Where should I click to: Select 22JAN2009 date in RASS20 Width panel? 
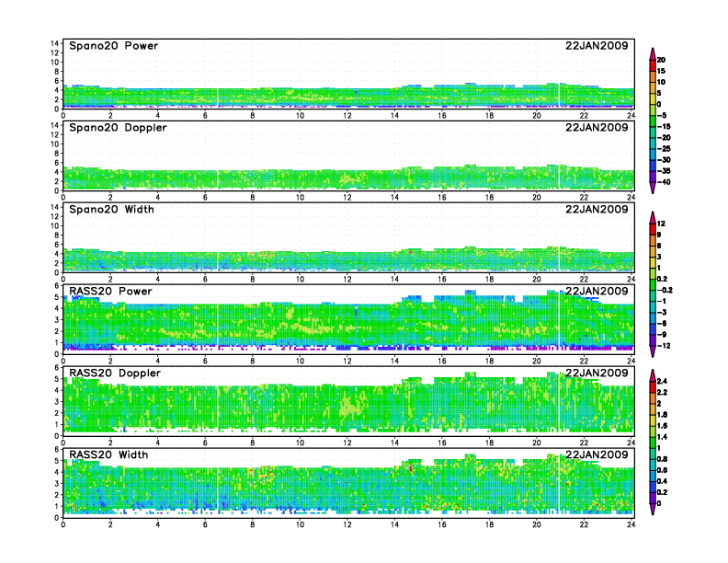click(597, 454)
